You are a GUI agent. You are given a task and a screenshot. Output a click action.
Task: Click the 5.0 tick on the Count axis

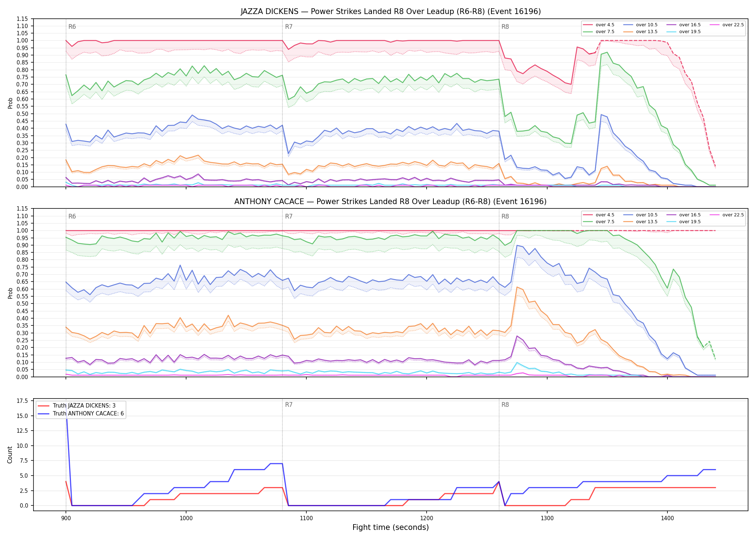(x=24, y=476)
